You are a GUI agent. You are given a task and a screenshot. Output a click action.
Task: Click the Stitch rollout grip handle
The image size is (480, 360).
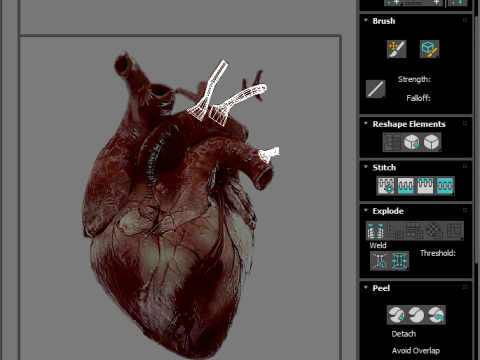point(465,167)
